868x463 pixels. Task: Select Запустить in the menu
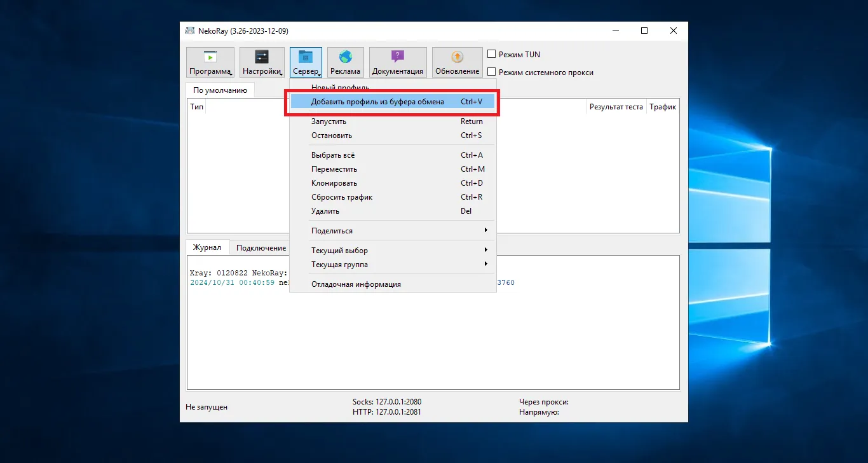pyautogui.click(x=393, y=121)
